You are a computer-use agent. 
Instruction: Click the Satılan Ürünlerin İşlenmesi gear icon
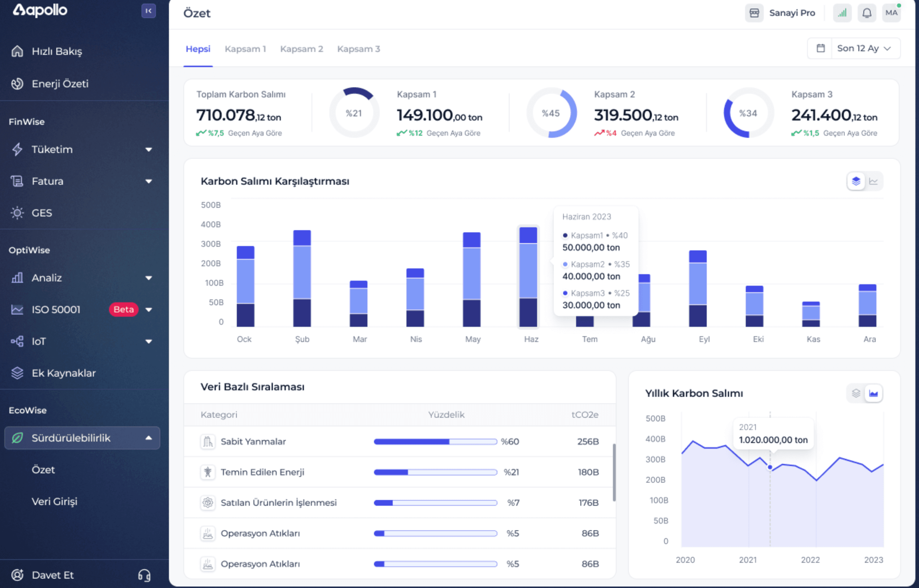coord(208,503)
